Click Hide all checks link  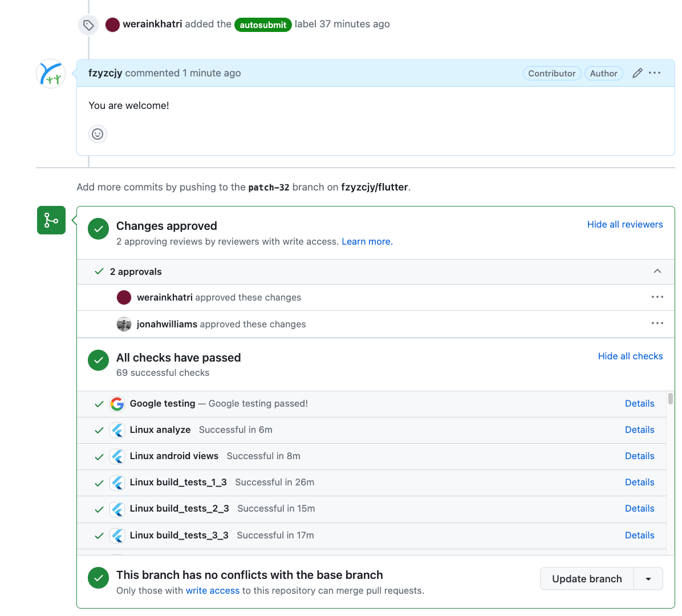pyautogui.click(x=630, y=356)
